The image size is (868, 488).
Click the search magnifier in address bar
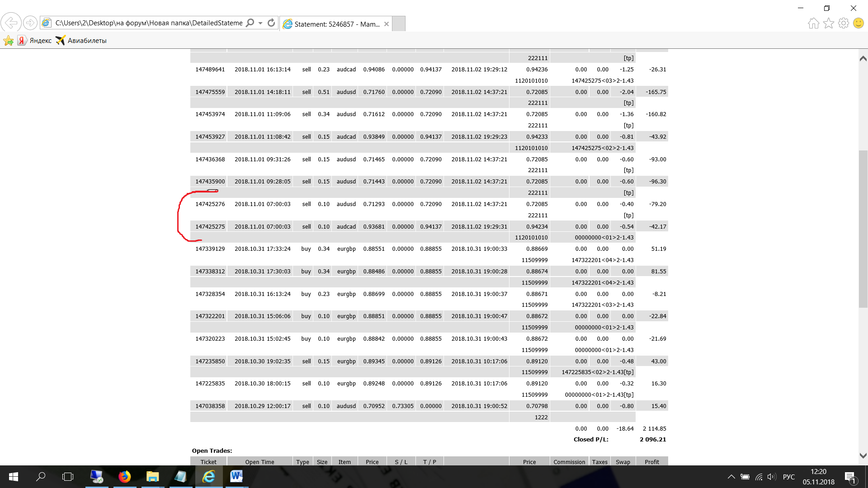(250, 23)
